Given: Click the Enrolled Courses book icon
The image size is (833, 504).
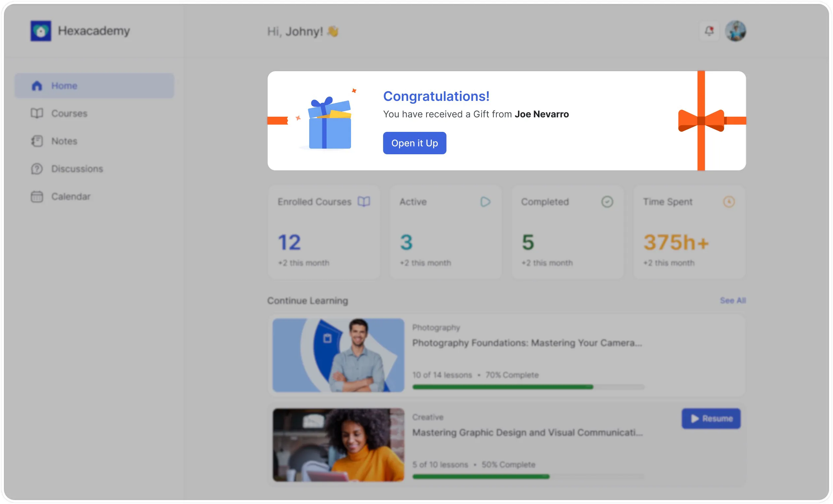Looking at the screenshot, I should click(x=364, y=202).
